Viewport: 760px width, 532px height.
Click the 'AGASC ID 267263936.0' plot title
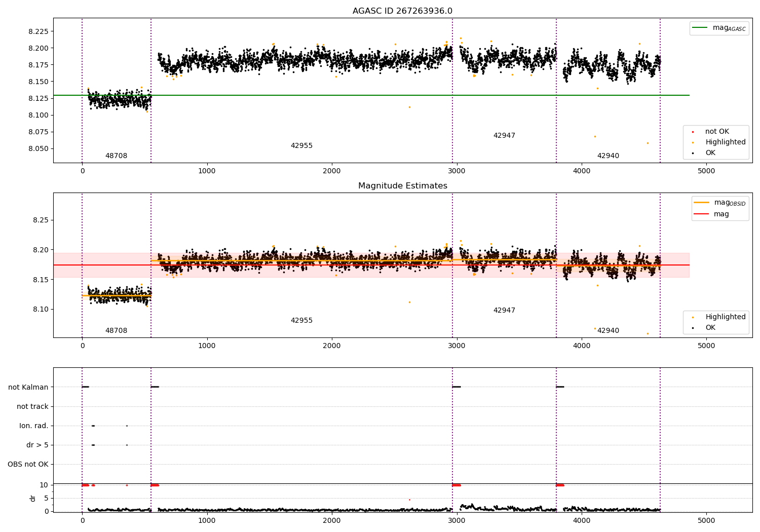point(402,11)
